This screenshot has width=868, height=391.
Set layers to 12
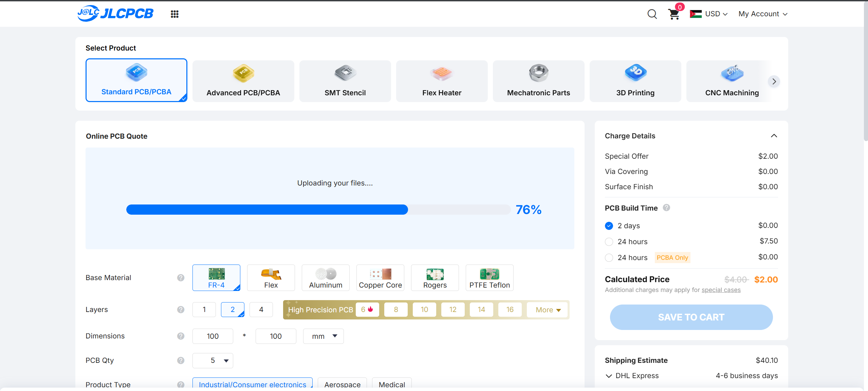pos(453,310)
